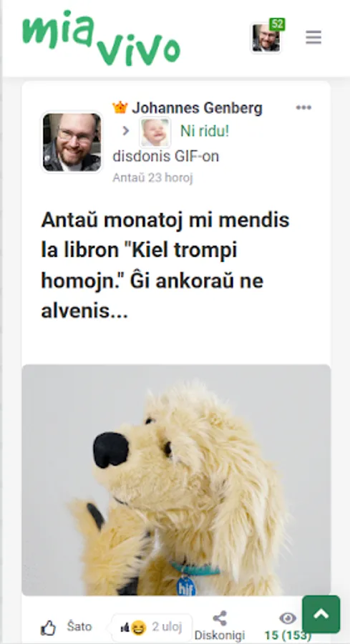Click the green 52 notification badge
Screen dimensions: 350x644
(277, 24)
